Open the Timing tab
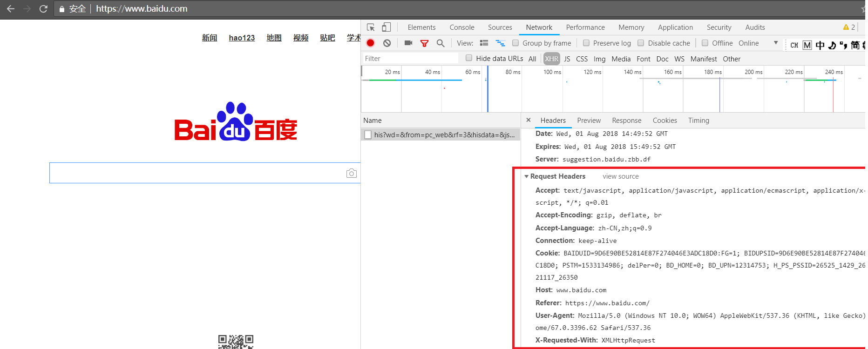 pos(698,120)
